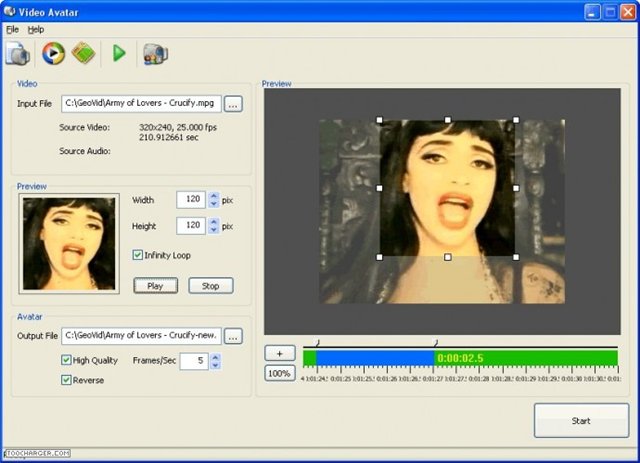Click the Play preview button
The height and width of the screenshot is (463, 640).
156,286
